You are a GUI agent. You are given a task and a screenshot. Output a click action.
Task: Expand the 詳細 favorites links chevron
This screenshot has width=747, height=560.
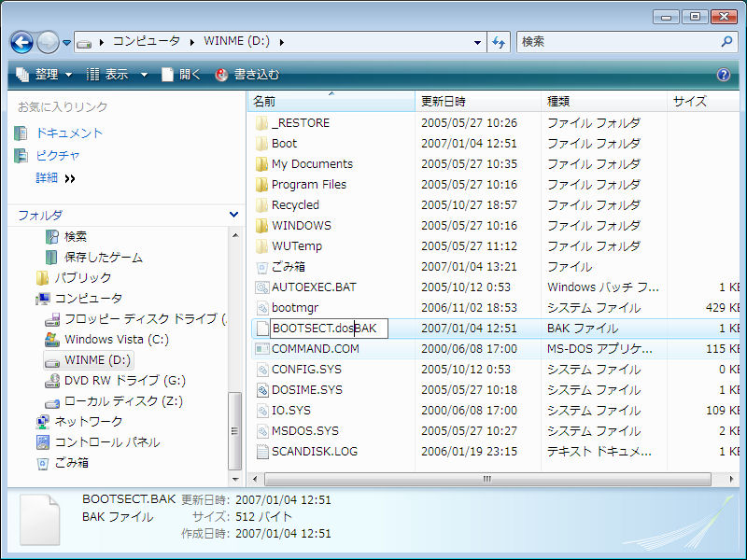click(x=70, y=178)
